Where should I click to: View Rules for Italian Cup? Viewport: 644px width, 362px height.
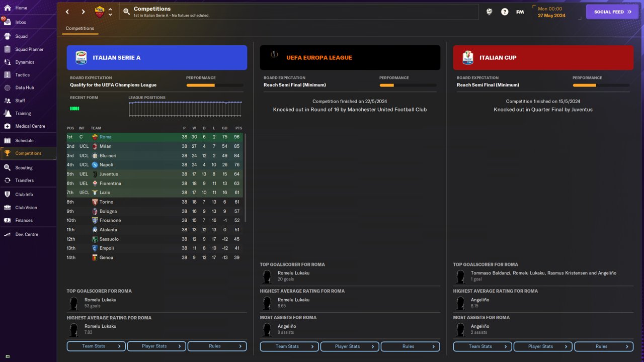tap(604, 346)
